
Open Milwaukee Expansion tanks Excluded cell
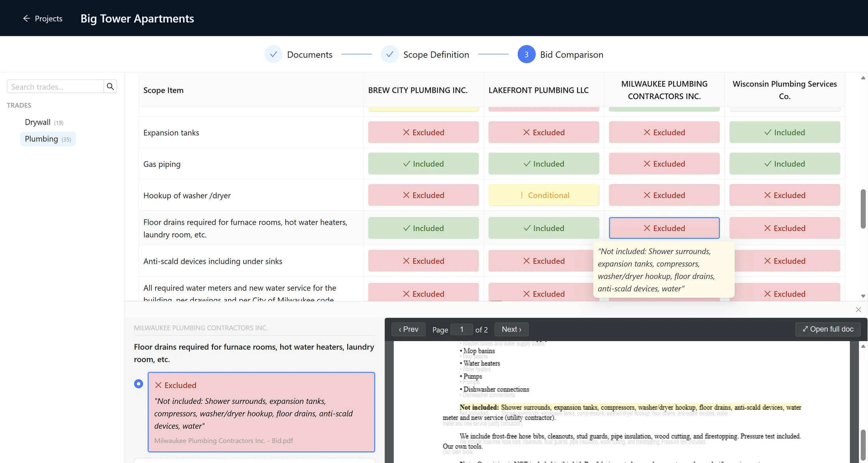point(664,132)
